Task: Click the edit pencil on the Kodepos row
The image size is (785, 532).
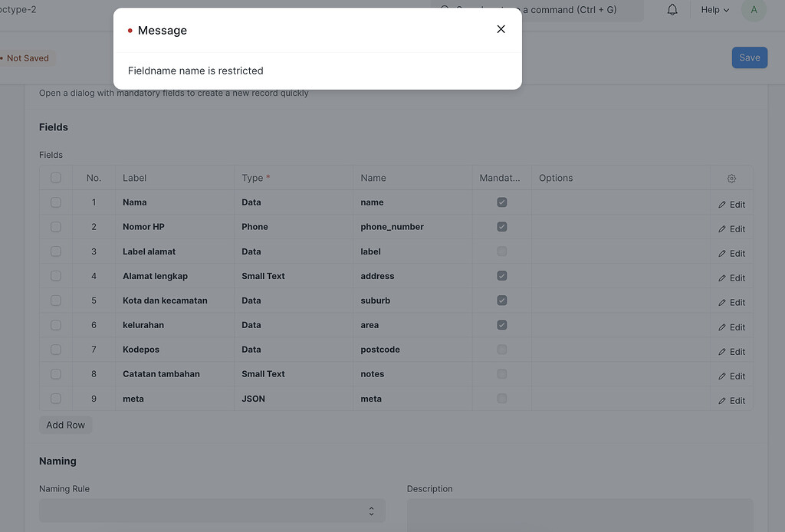Action: pyautogui.click(x=731, y=351)
